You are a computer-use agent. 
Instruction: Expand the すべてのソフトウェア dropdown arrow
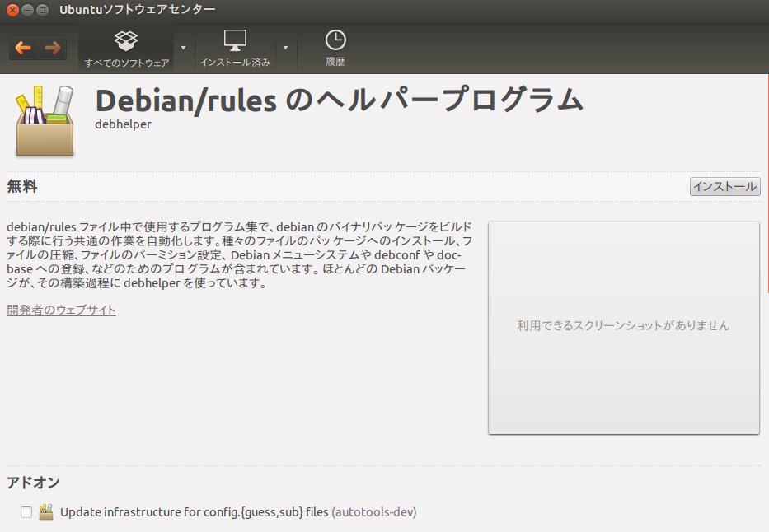184,48
